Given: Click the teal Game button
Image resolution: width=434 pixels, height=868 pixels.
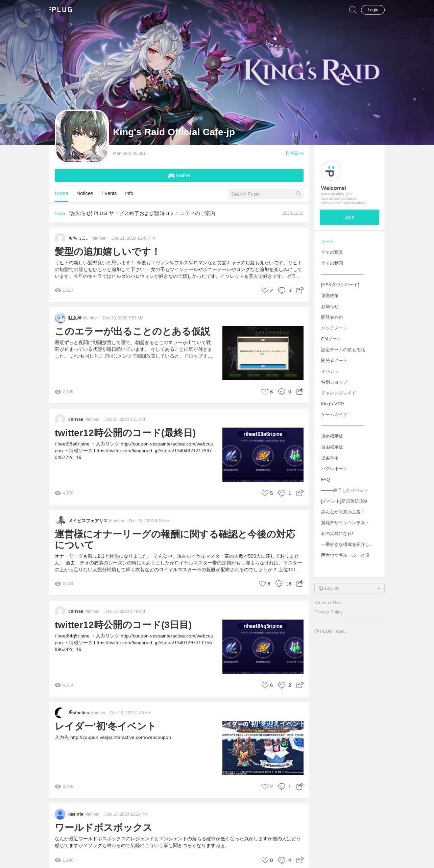Looking at the screenshot, I should (x=179, y=175).
